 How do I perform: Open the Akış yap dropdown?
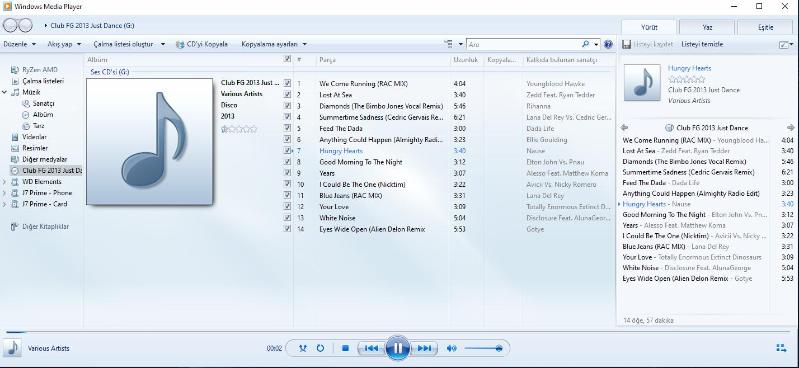64,44
